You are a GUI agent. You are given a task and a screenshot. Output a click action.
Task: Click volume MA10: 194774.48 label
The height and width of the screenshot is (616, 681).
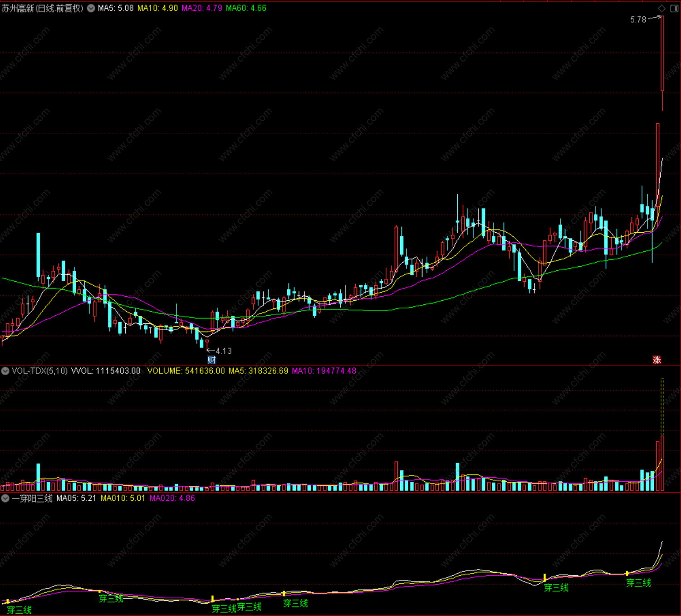324,371
